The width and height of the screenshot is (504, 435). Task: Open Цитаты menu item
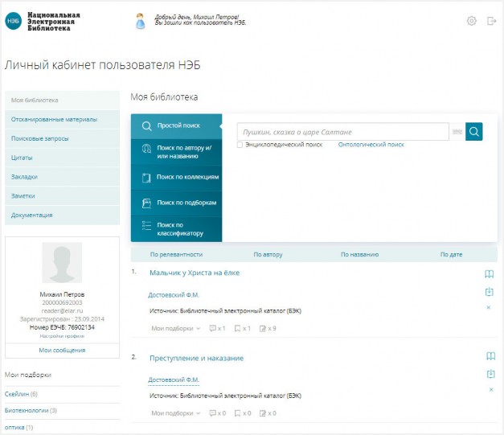tap(63, 158)
